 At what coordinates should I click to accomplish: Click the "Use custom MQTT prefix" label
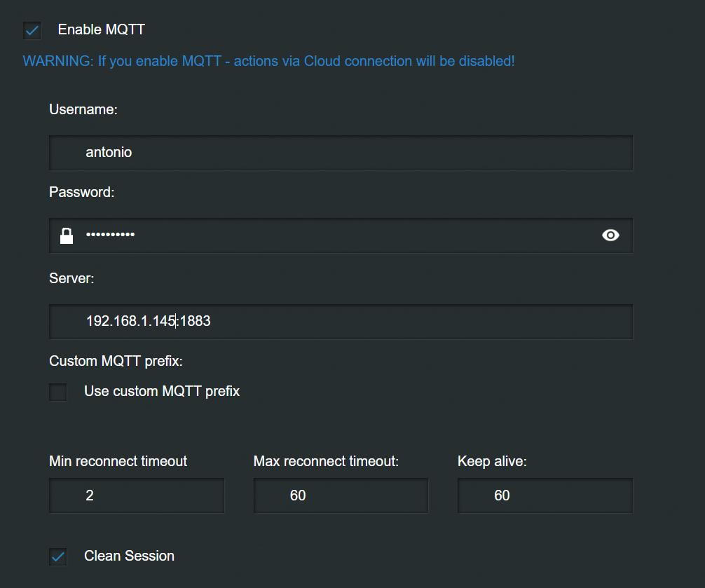pyautogui.click(x=162, y=391)
